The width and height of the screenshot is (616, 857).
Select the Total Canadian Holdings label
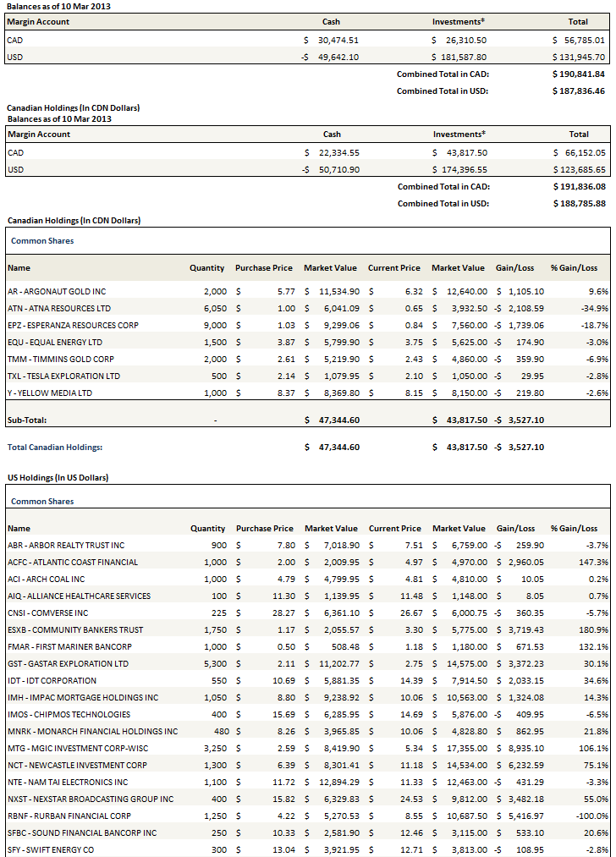pos(54,448)
